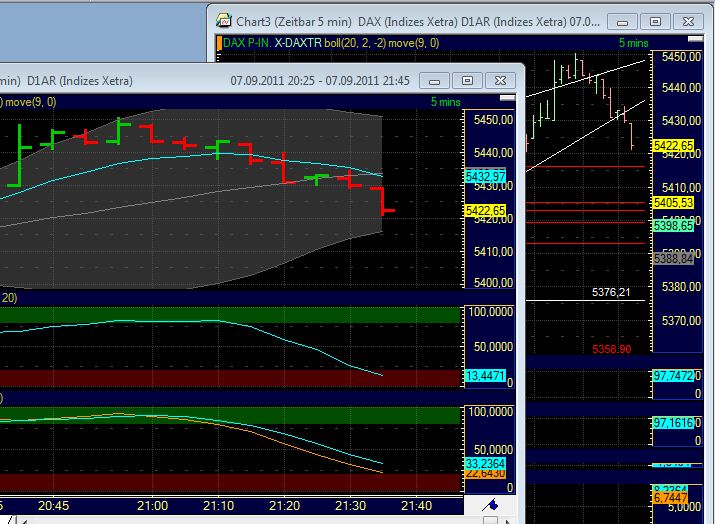Click the 20:45 time axis label
Viewport: 715px width, 524px height.
pyautogui.click(x=54, y=506)
